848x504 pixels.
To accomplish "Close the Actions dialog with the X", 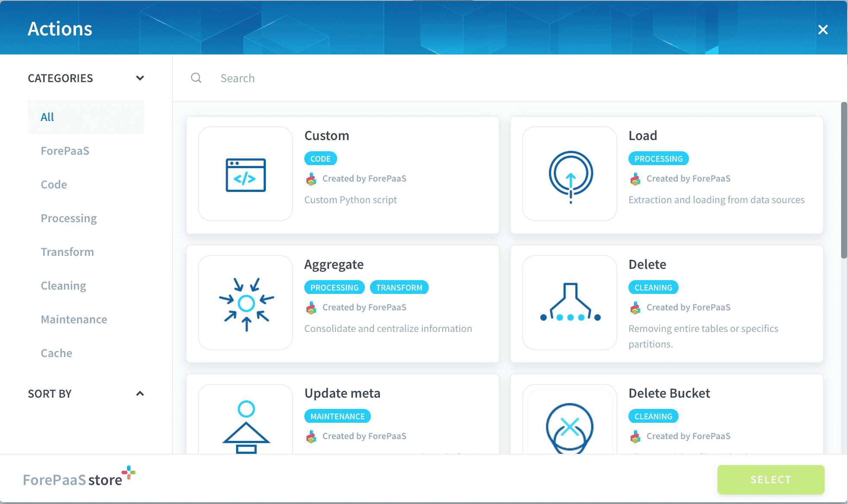I will (x=823, y=29).
